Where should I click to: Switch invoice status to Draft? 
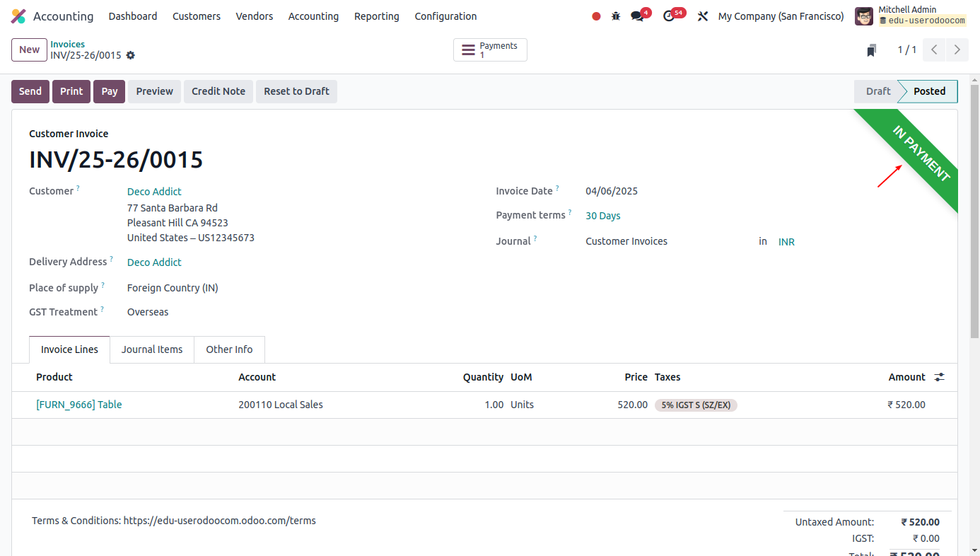pos(877,91)
